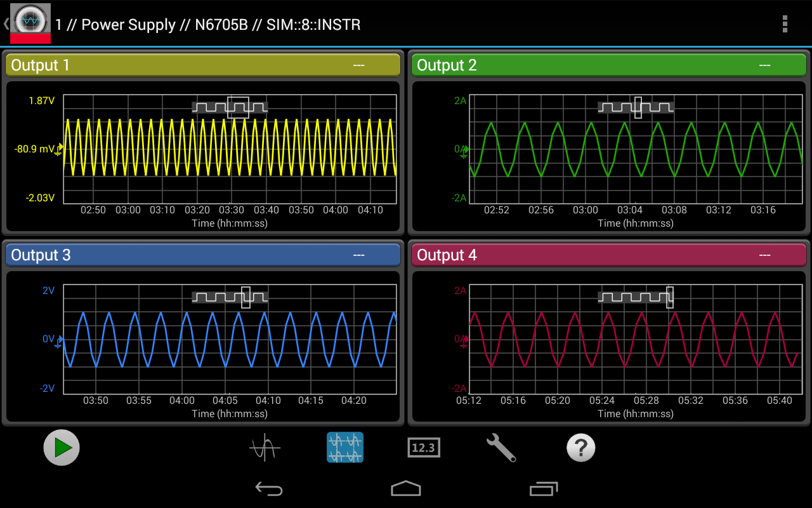This screenshot has height=508, width=812.
Task: Tap the Output 1 waveform overview navigator
Action: pos(230,107)
